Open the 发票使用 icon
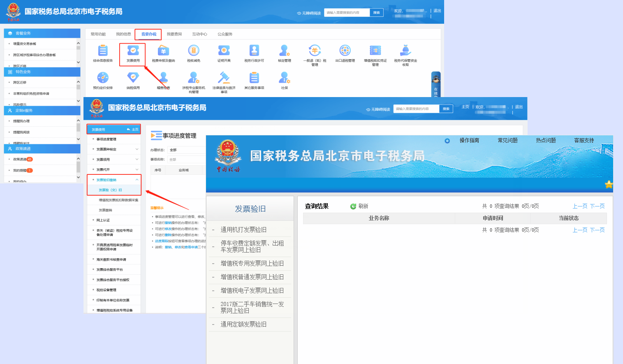Image resolution: width=623 pixels, height=364 pixels. coord(133,51)
